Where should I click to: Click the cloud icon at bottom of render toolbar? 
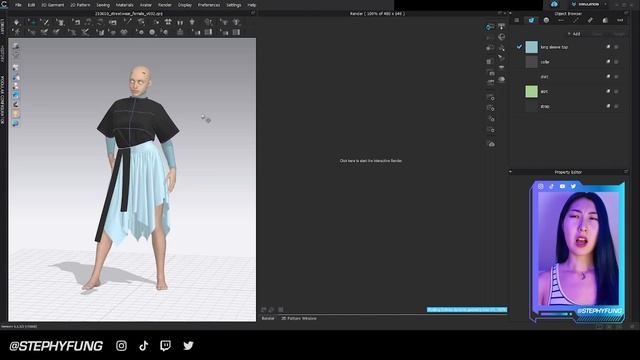click(491, 144)
